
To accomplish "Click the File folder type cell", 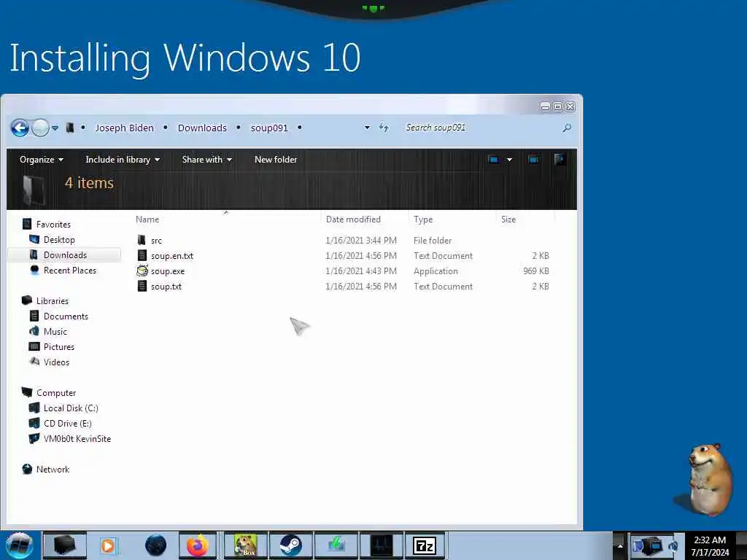I will tap(432, 241).
